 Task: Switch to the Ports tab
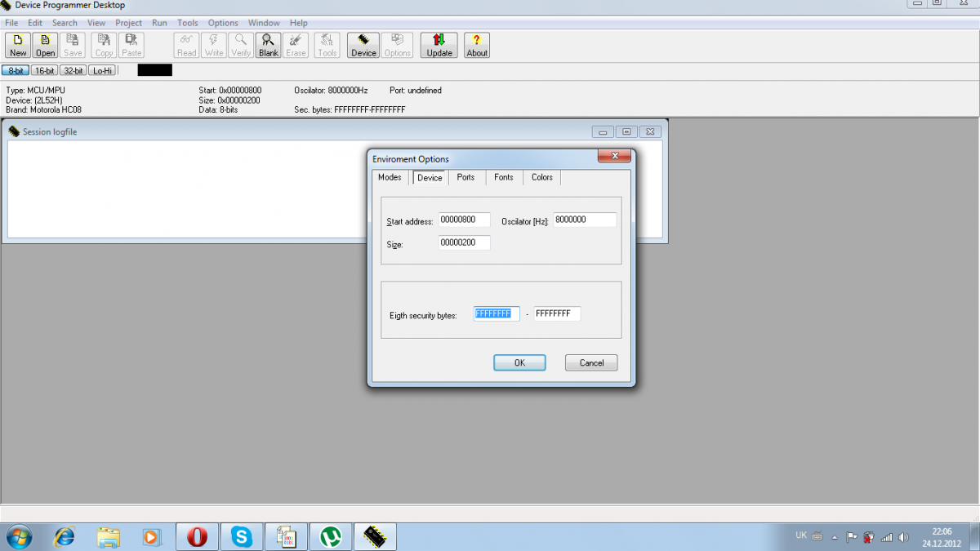tap(465, 177)
